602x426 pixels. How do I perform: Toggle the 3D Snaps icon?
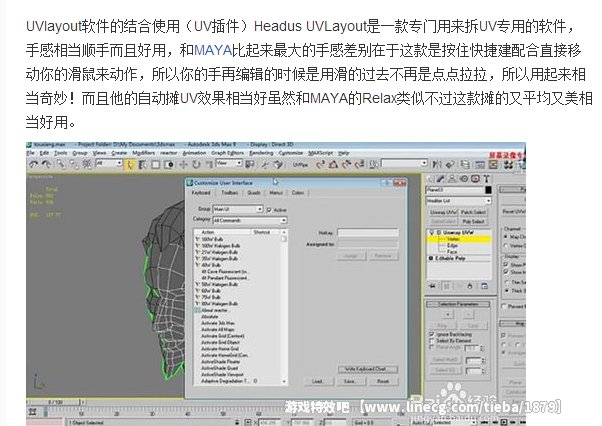pyautogui.click(x=320, y=165)
